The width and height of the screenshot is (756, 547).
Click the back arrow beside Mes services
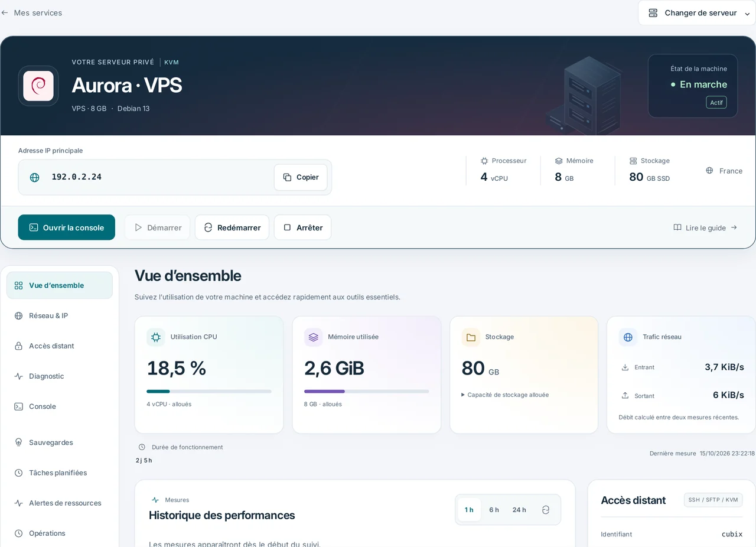5,13
